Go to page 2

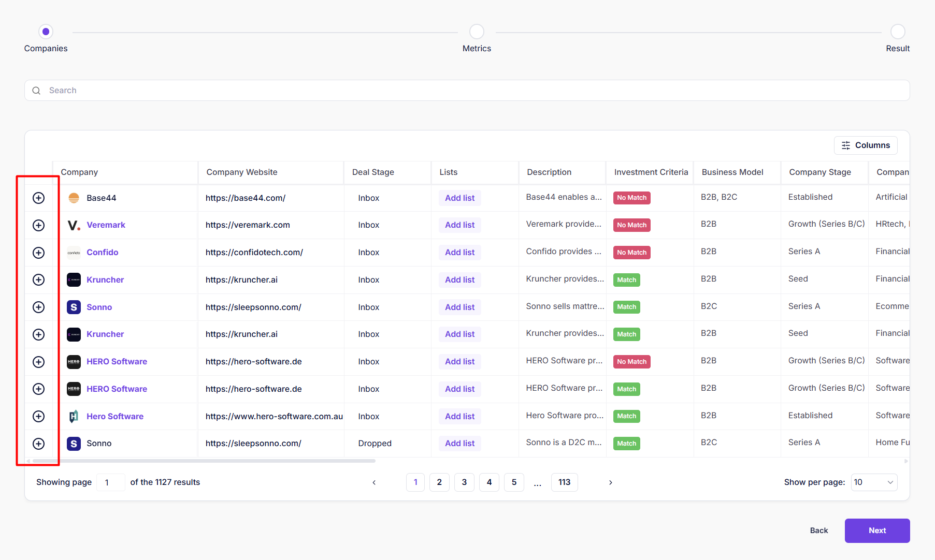point(439,482)
